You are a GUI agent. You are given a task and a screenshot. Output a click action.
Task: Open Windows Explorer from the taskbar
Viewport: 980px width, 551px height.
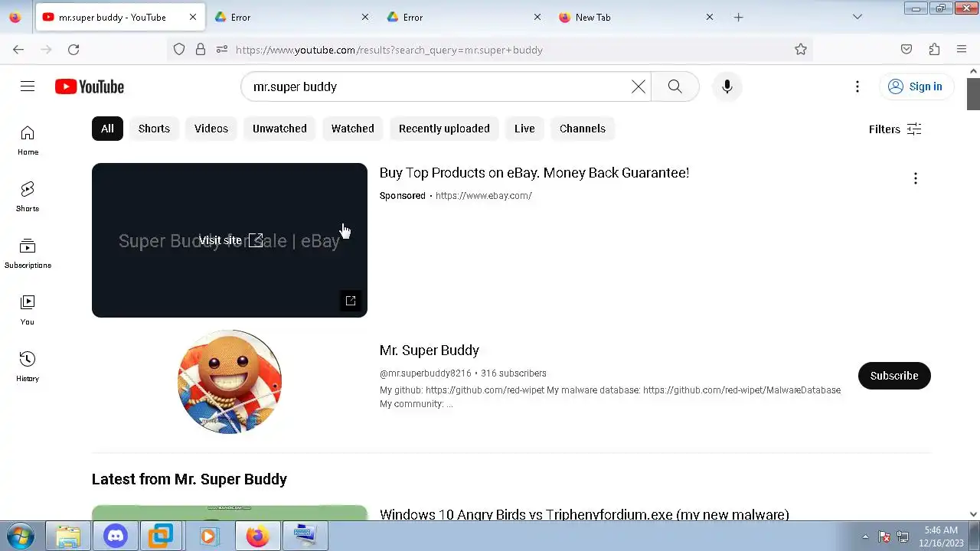pyautogui.click(x=68, y=536)
